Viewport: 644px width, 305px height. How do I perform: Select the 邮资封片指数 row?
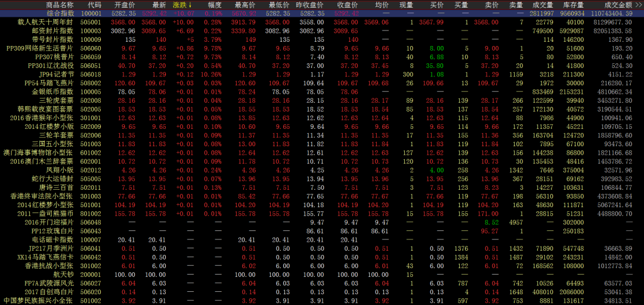[322, 31]
